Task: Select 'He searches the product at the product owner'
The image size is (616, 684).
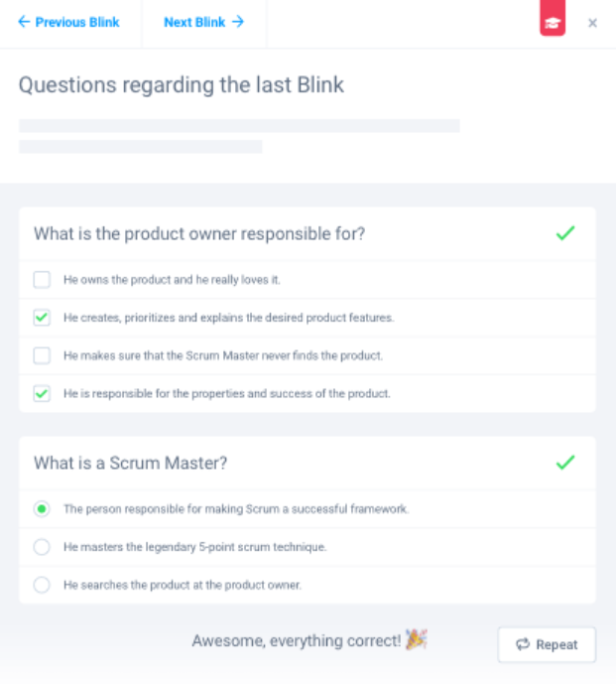Action: (42, 585)
